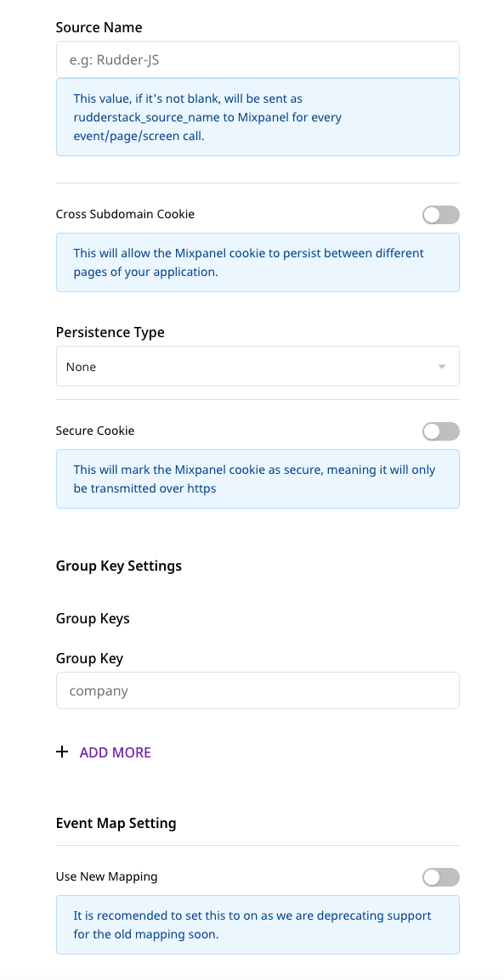The width and height of the screenshot is (504, 980).
Task: Click the plus icon beside ADD MORE
Action: tap(62, 752)
